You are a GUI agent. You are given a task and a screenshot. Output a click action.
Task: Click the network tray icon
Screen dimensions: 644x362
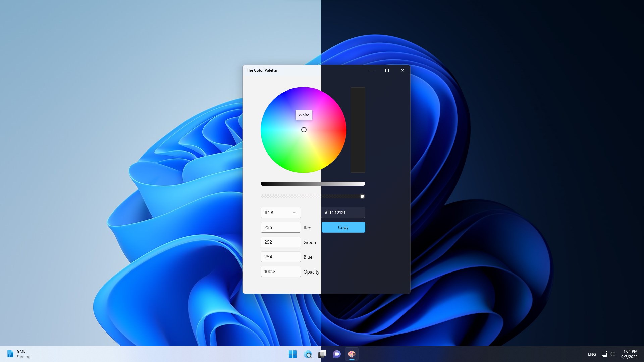tap(604, 354)
